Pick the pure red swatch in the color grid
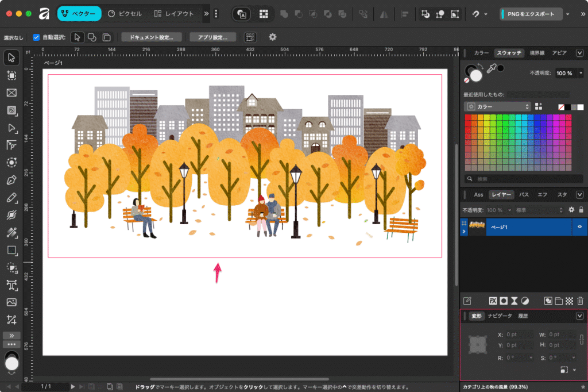 [x=468, y=118]
